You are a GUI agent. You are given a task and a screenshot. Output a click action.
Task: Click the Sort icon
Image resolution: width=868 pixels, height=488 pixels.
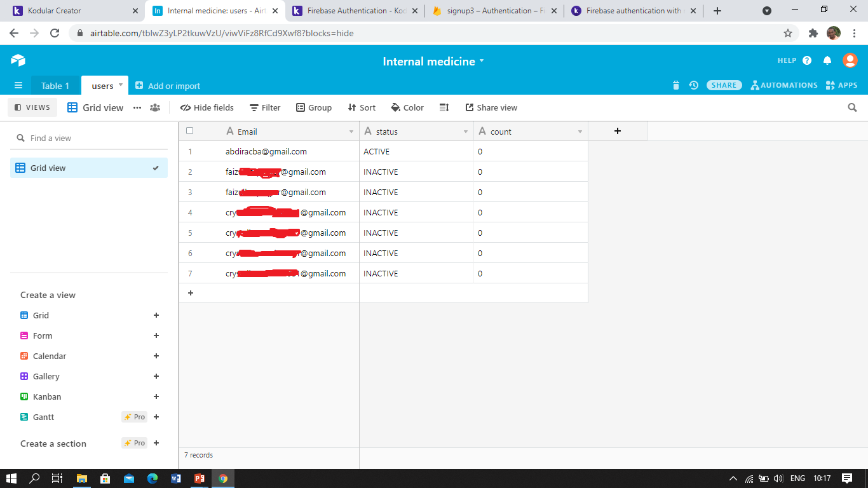click(x=361, y=107)
